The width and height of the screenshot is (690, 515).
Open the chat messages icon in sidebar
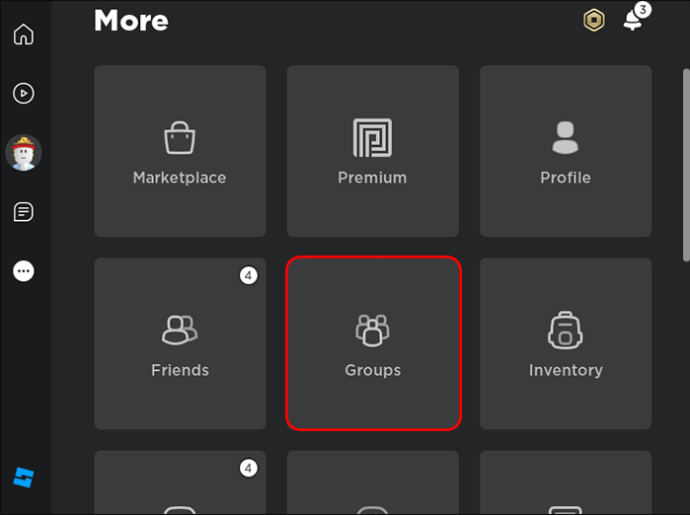(23, 212)
